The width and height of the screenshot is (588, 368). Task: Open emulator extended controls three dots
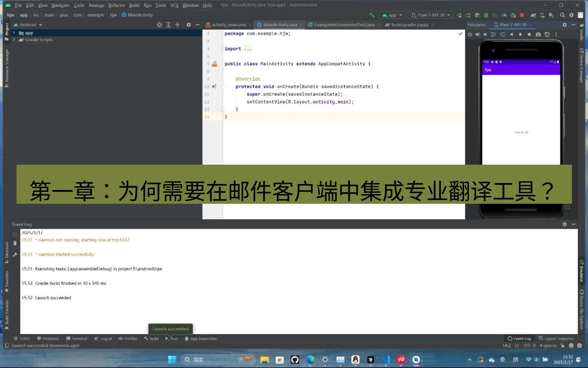click(556, 34)
